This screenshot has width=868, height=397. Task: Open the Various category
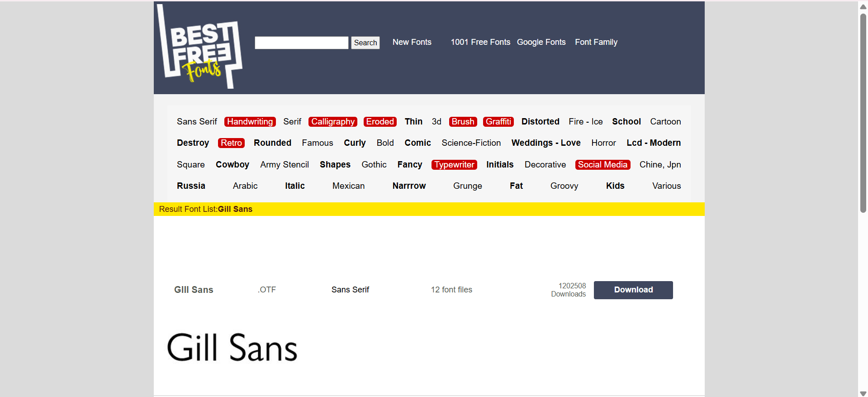point(666,186)
